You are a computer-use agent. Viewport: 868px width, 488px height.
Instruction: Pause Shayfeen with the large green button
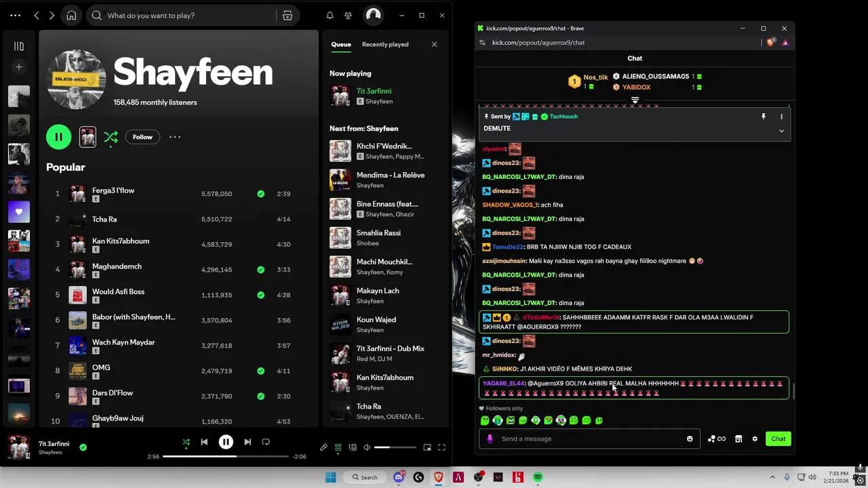(58, 137)
